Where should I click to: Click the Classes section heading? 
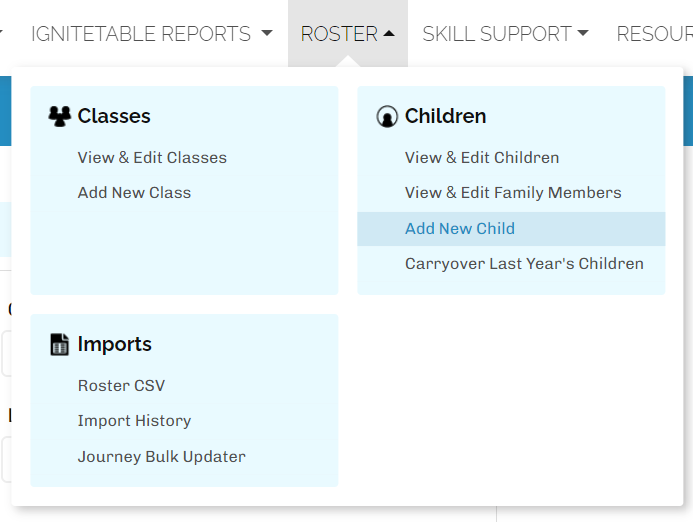point(114,116)
